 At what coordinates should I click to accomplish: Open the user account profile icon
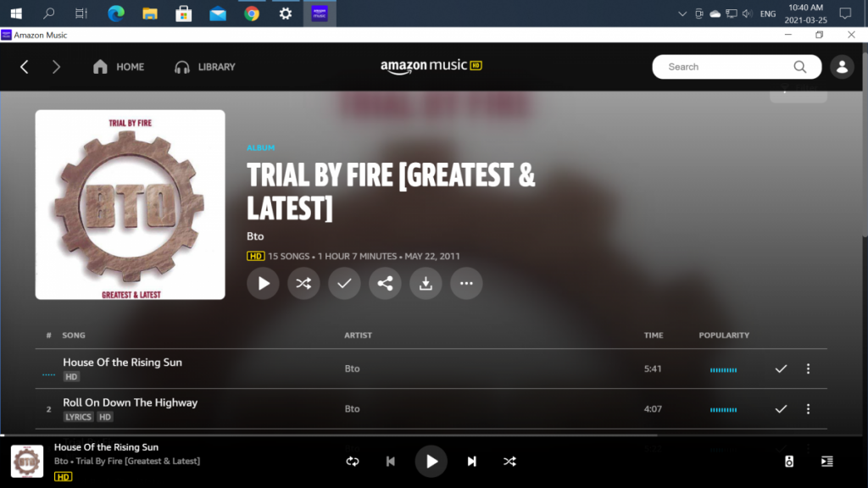(842, 67)
